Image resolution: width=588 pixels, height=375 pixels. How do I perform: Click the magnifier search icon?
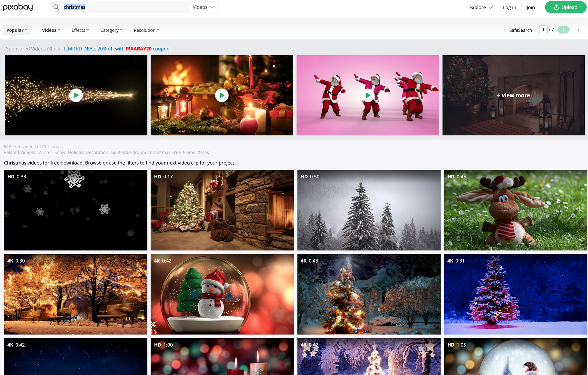[x=56, y=7]
